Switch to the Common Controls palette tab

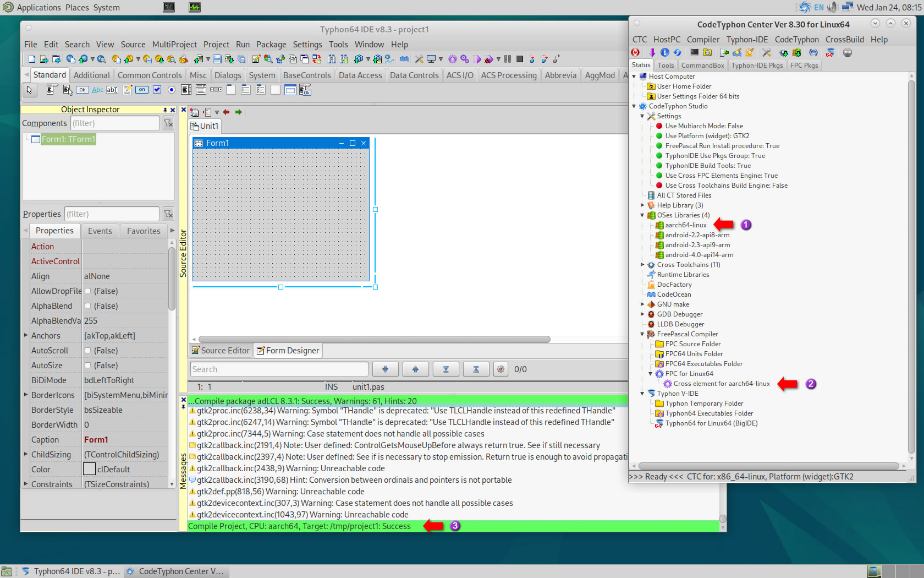tap(150, 75)
